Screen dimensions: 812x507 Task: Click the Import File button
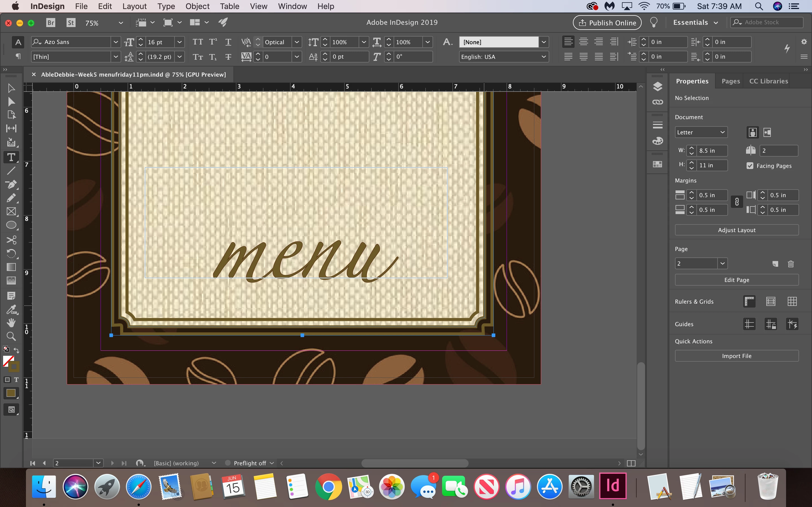pos(736,356)
